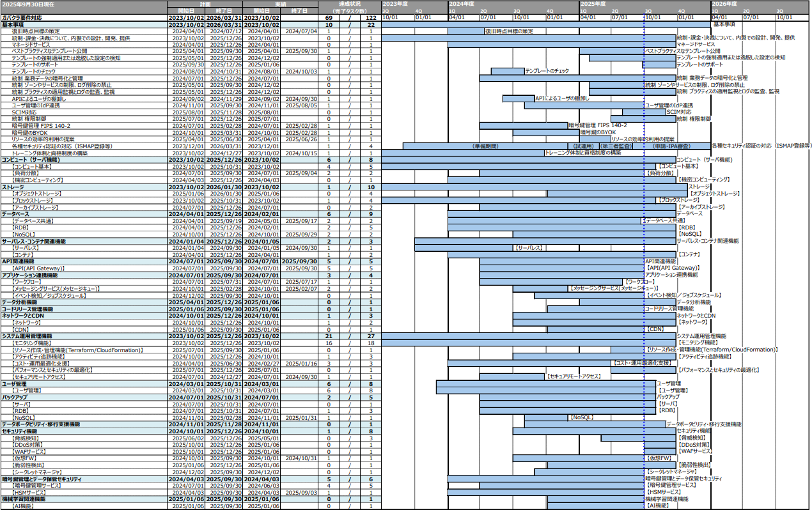The height and width of the screenshot is (510, 812).
Task: Click the blue dotted current-date line
Action: (644, 256)
